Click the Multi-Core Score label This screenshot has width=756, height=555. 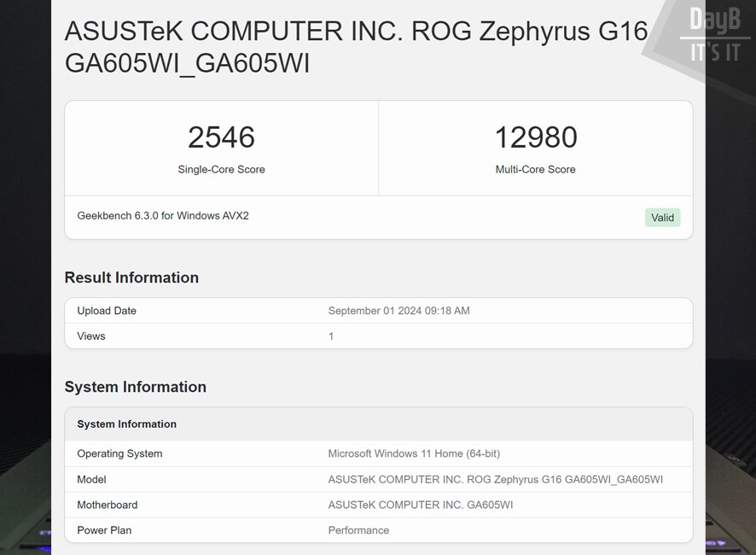coord(536,169)
